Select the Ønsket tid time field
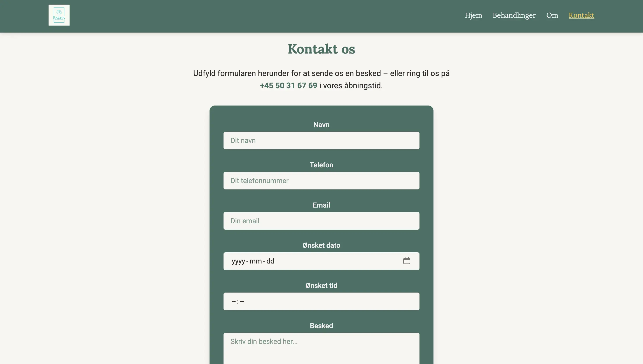Image resolution: width=643 pixels, height=364 pixels. point(321,301)
